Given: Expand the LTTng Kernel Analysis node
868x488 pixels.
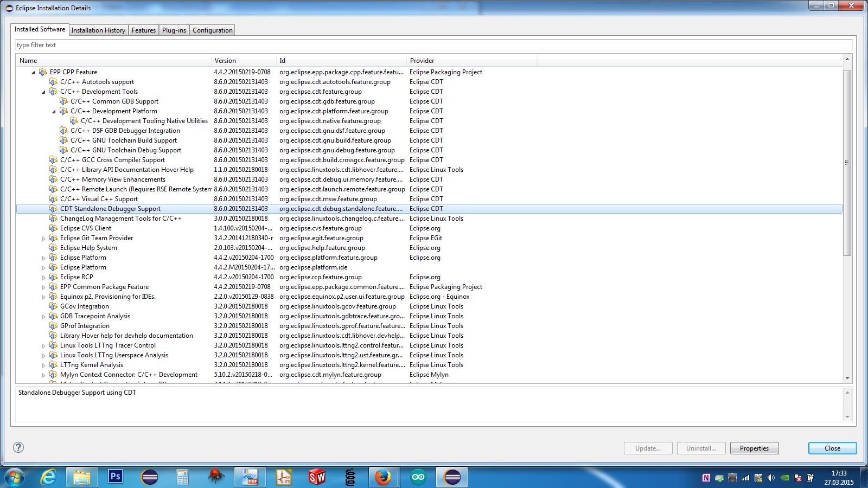Looking at the screenshot, I should [43, 365].
